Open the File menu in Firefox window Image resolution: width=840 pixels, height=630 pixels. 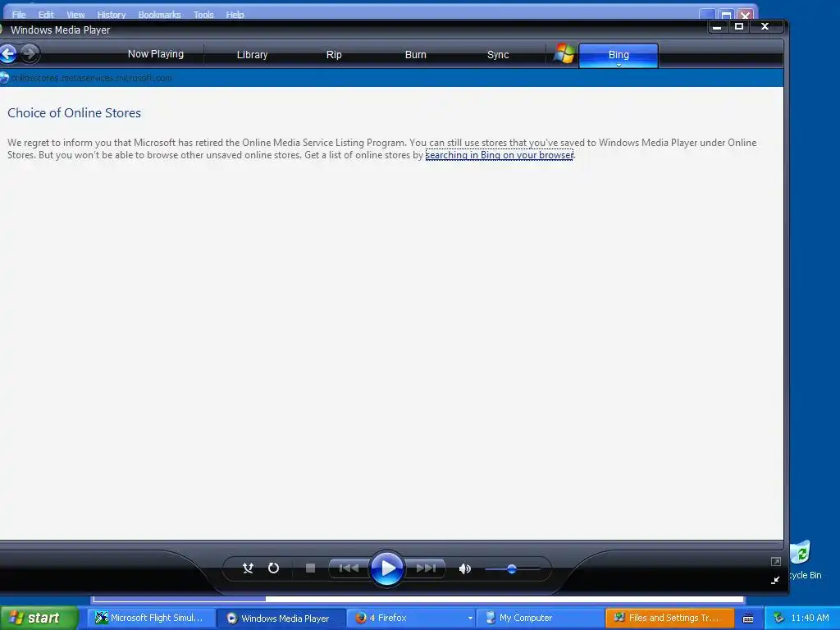pos(19,15)
